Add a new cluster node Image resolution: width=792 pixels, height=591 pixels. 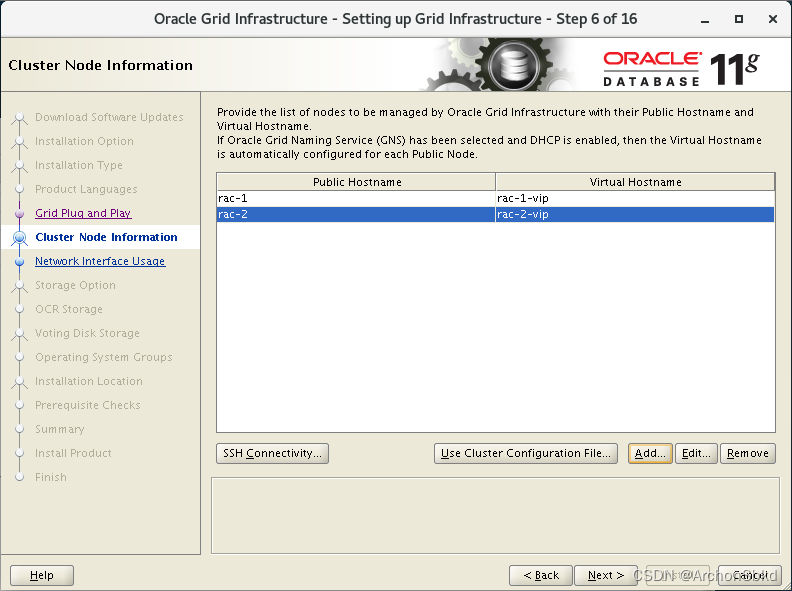coord(650,453)
